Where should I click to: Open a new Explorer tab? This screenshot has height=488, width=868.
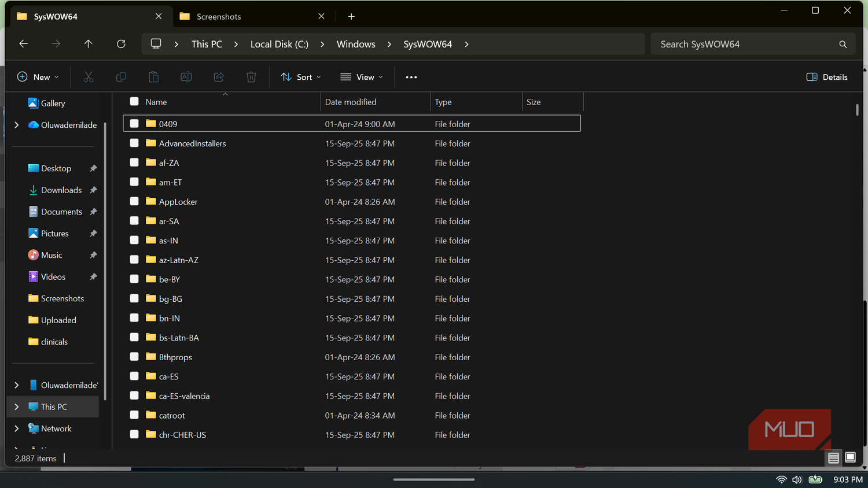(351, 16)
